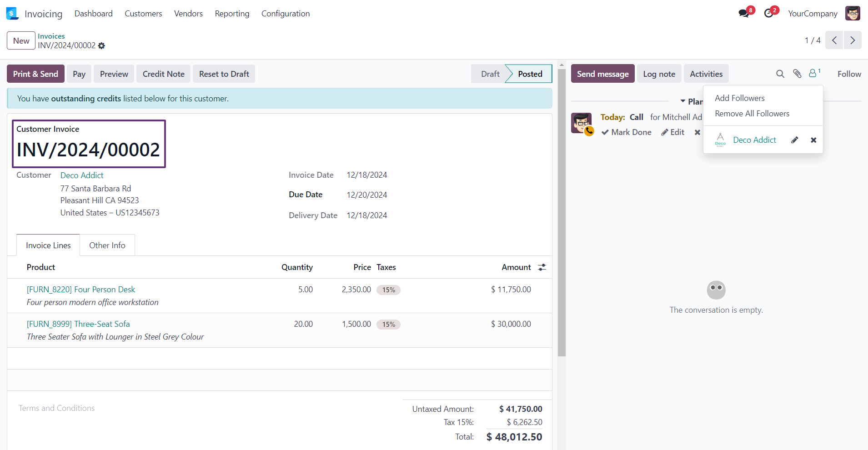This screenshot has height=450, width=868.
Task: Click Log note button
Action: coord(659,74)
